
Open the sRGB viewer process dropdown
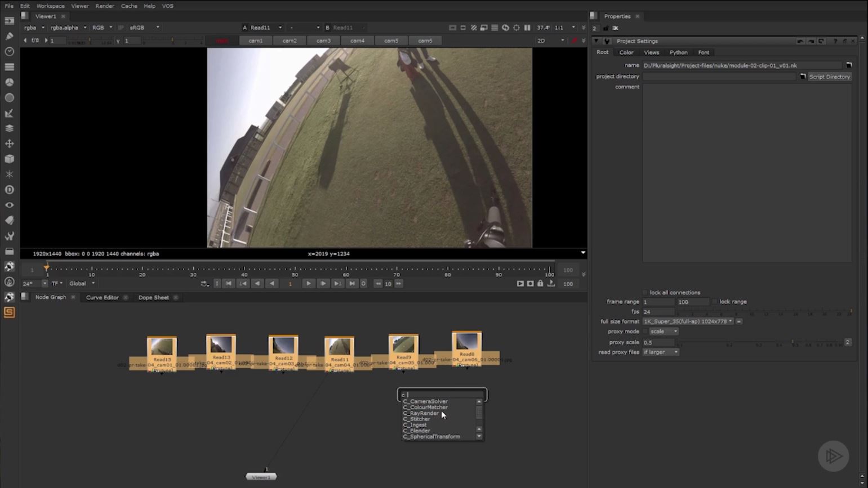(x=145, y=28)
